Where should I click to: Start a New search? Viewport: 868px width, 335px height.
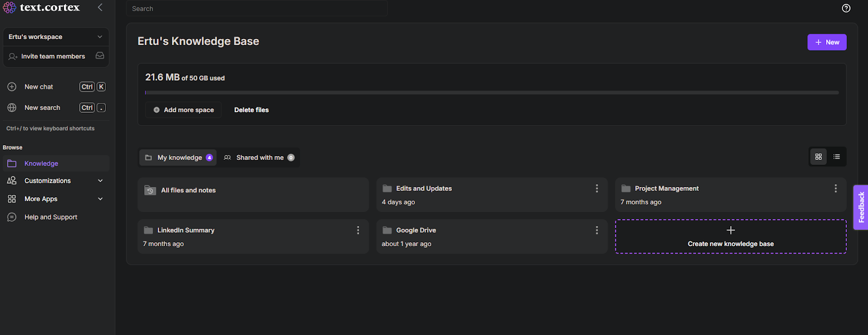click(x=56, y=108)
